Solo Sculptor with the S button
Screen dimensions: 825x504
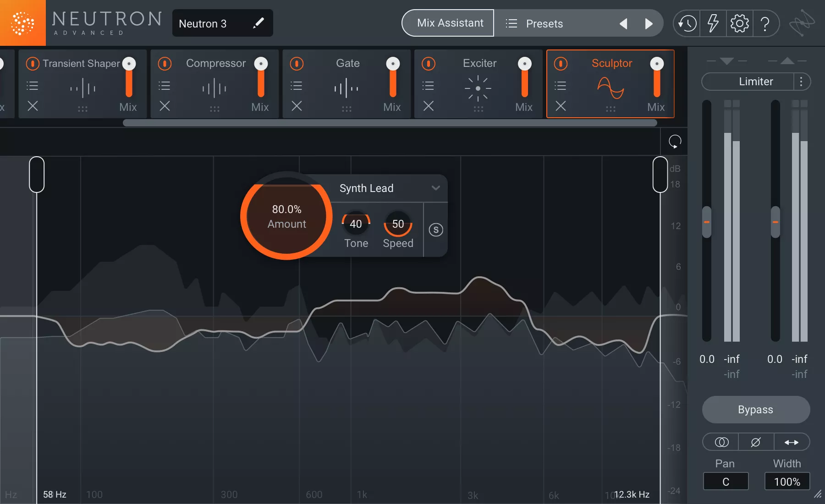pos(436,230)
